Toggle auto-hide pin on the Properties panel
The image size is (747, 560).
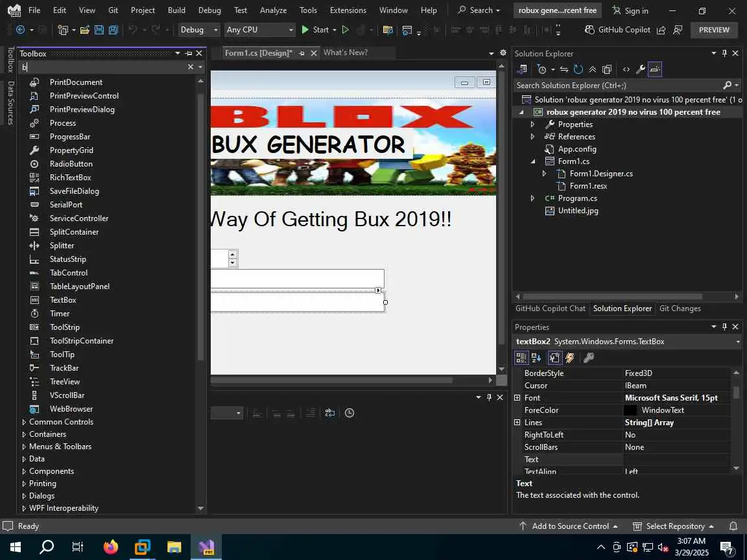(x=724, y=327)
